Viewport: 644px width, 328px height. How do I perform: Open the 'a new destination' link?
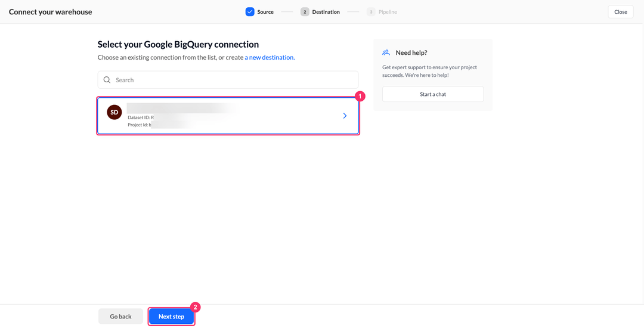[x=270, y=57]
